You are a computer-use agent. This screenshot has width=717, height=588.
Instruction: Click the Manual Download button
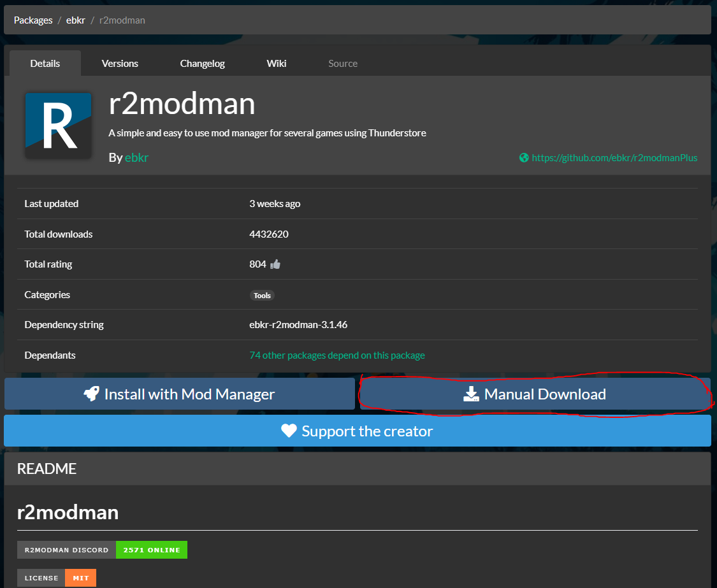click(x=535, y=394)
